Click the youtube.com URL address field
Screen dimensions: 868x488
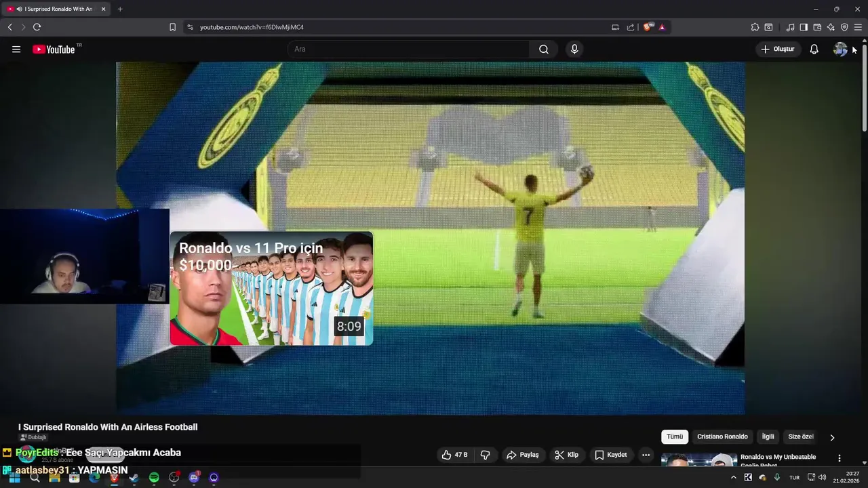(x=252, y=27)
